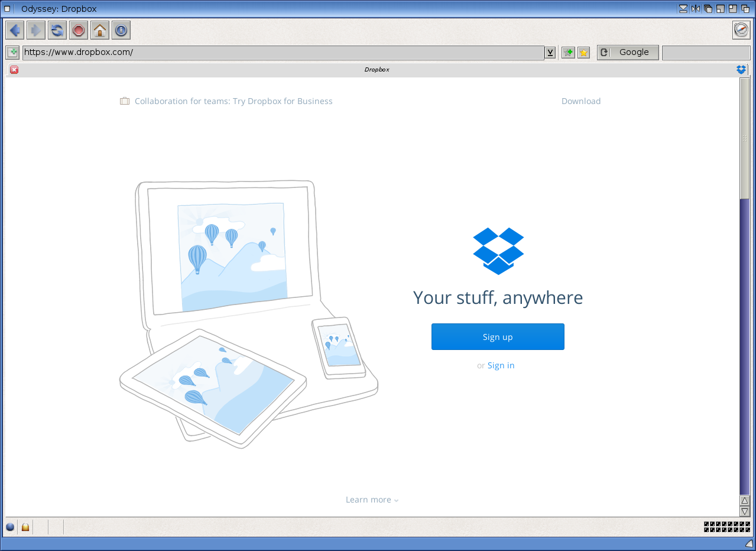Follow the Sign in link
Viewport: 756px width, 551px height.
(x=501, y=365)
